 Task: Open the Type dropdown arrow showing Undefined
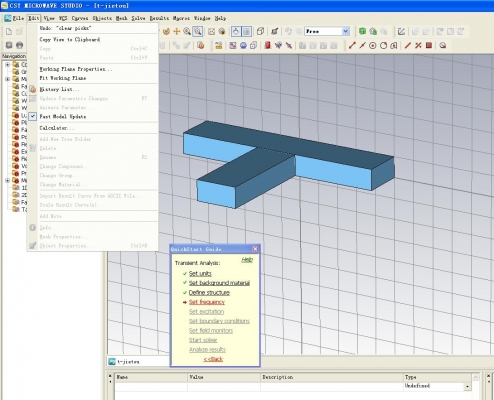(467, 386)
